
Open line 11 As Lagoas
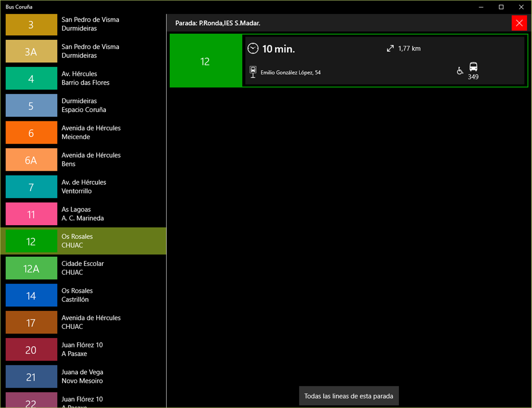tap(84, 214)
